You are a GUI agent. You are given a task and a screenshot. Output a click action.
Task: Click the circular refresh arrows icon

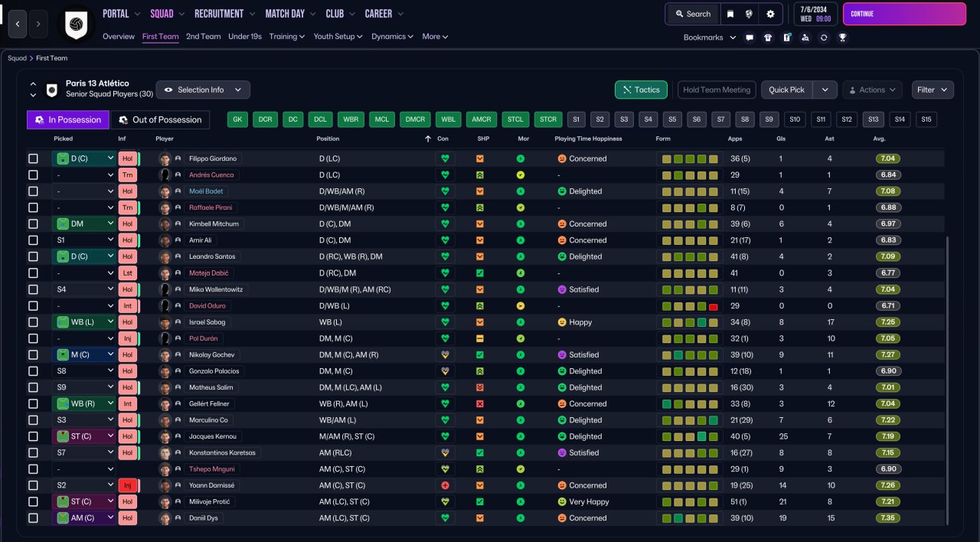click(x=823, y=37)
